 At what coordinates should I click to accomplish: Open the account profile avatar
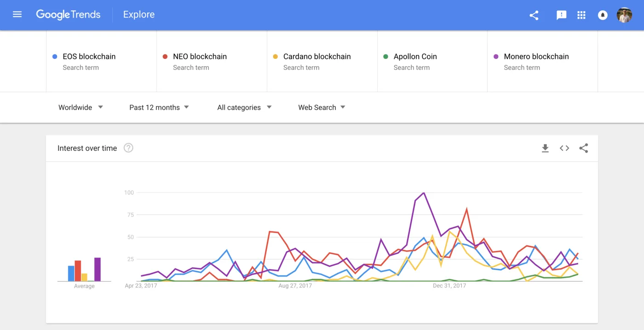point(624,15)
